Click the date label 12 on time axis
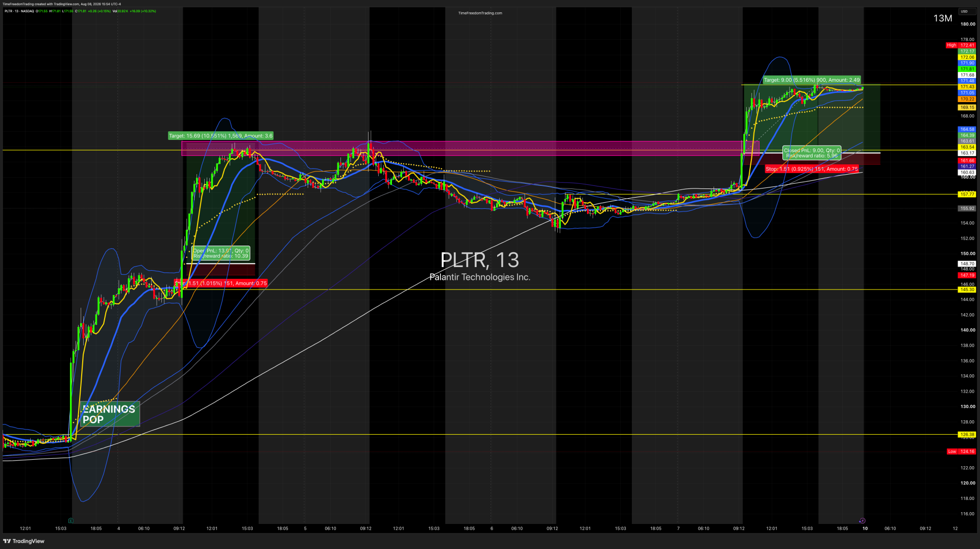 point(955,529)
